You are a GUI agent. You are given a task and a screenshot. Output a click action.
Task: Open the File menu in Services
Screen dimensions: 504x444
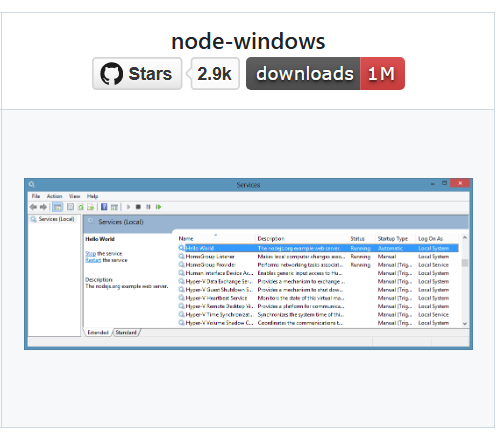36,196
